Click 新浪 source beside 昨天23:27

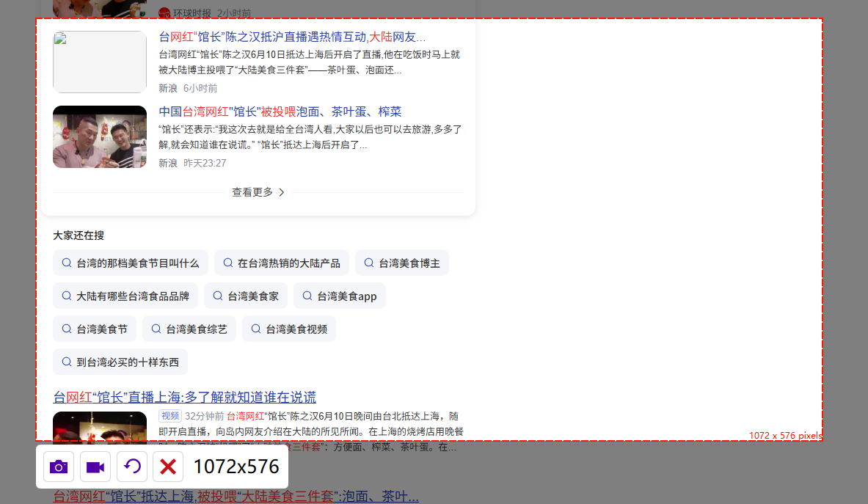coord(168,163)
